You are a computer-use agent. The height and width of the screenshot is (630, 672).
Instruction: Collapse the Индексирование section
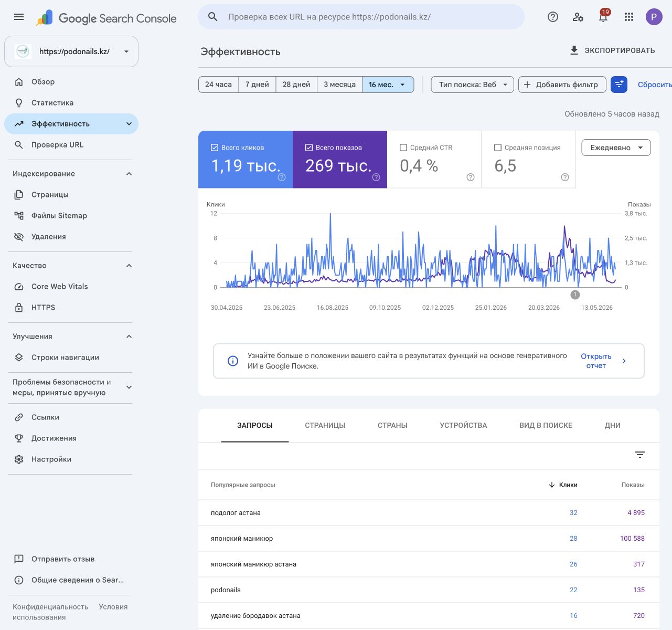coord(129,174)
